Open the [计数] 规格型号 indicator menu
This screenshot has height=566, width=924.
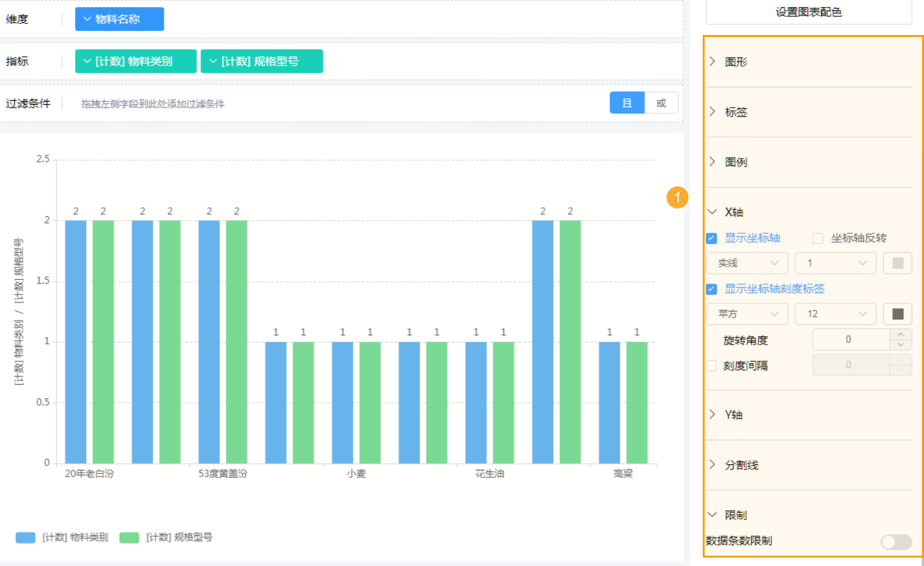tap(261, 62)
